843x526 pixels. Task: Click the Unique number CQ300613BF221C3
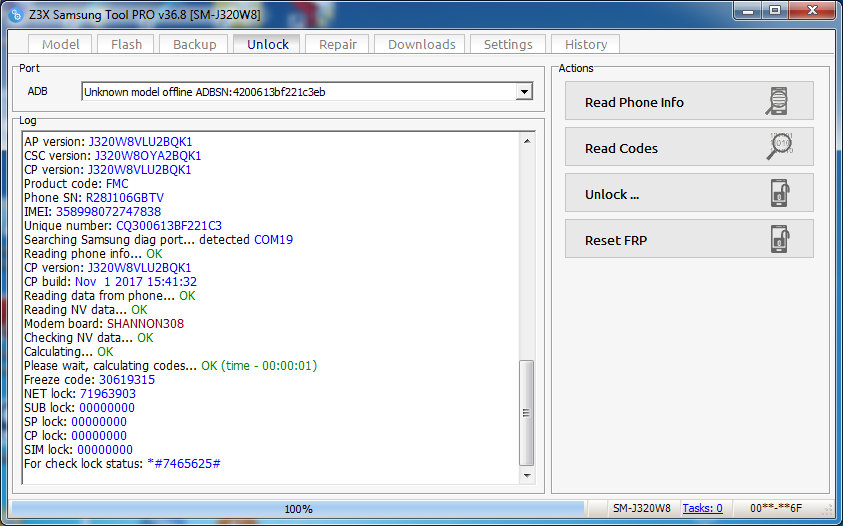[169, 226]
